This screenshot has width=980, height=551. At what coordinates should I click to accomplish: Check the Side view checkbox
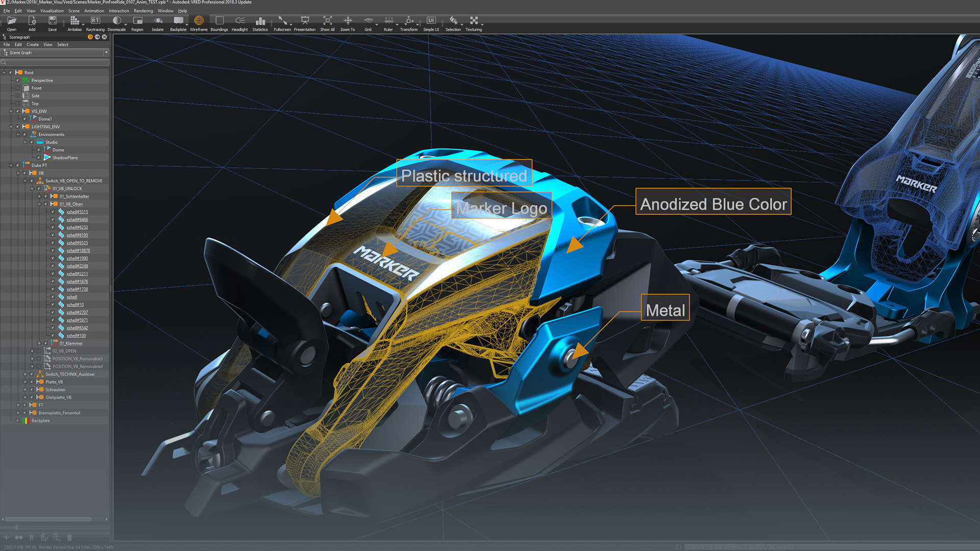point(17,96)
